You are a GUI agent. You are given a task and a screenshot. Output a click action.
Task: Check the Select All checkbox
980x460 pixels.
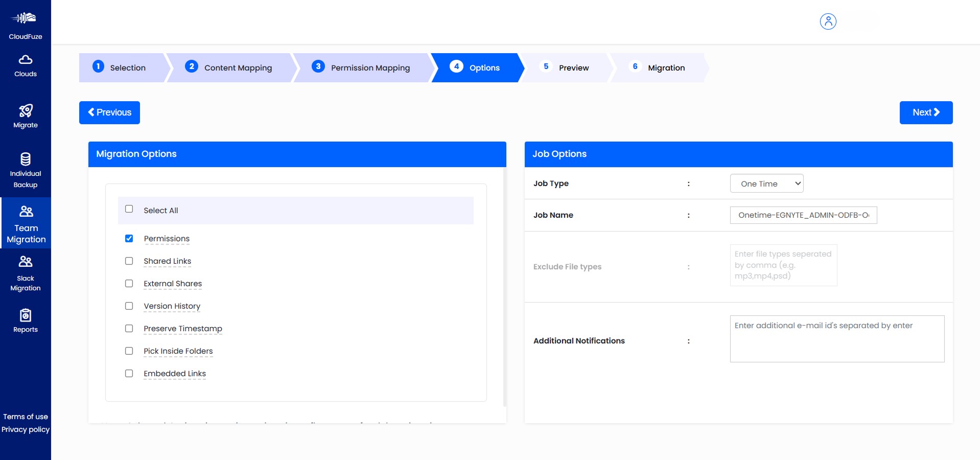pyautogui.click(x=129, y=209)
